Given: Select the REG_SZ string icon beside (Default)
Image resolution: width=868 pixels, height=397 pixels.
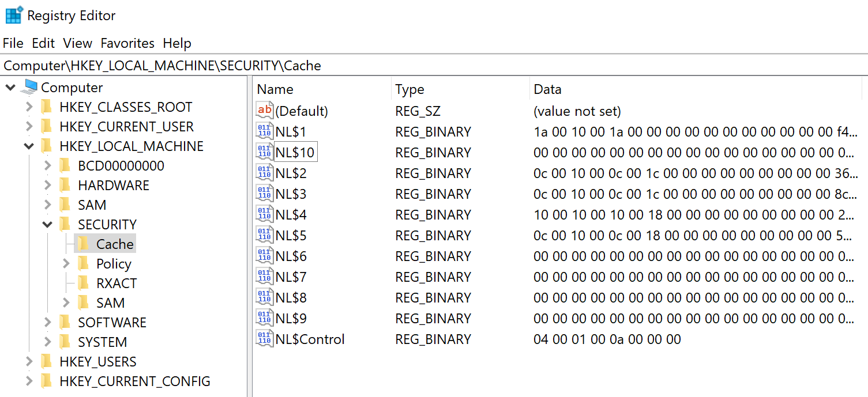Looking at the screenshot, I should click(x=264, y=110).
